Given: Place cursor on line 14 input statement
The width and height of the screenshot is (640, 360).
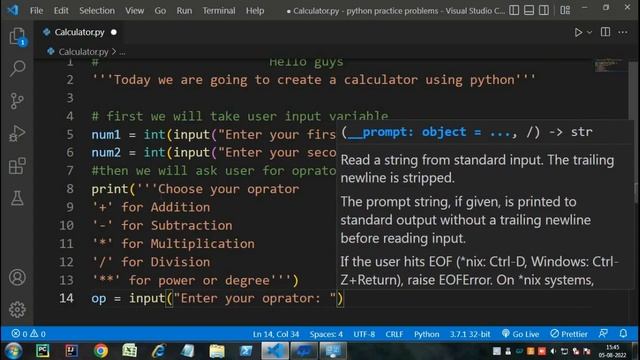Looking at the screenshot, I should coord(217,298).
